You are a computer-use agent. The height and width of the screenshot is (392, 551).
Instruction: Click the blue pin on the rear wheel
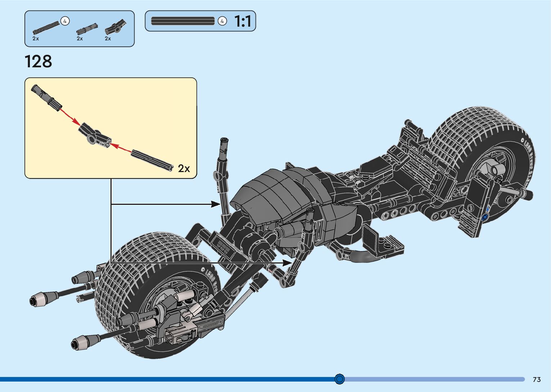pyautogui.click(x=484, y=217)
